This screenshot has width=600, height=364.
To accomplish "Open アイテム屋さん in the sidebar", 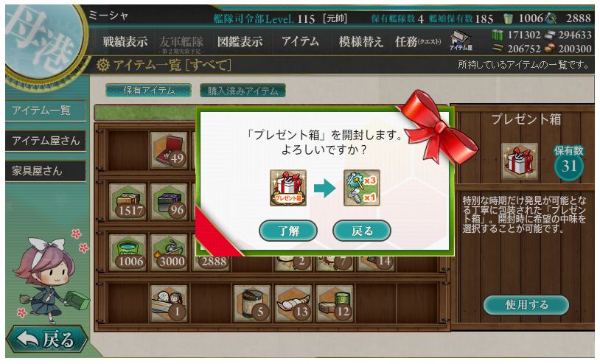I will click(46, 141).
